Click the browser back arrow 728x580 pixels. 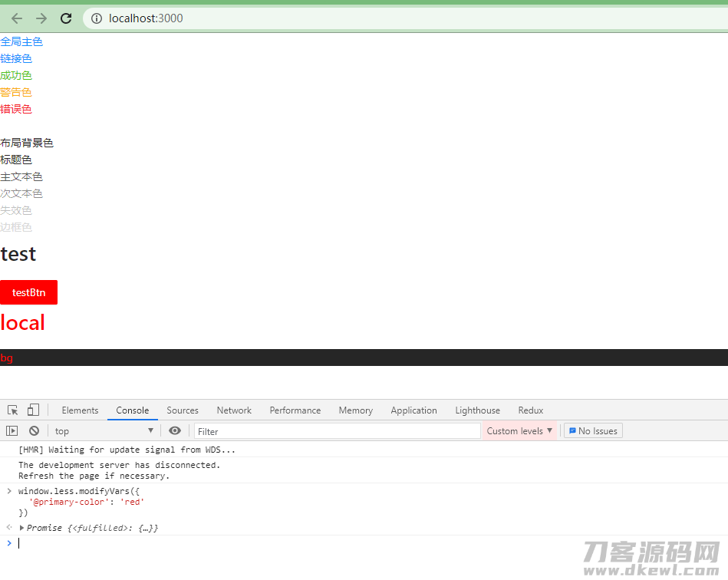point(17,18)
